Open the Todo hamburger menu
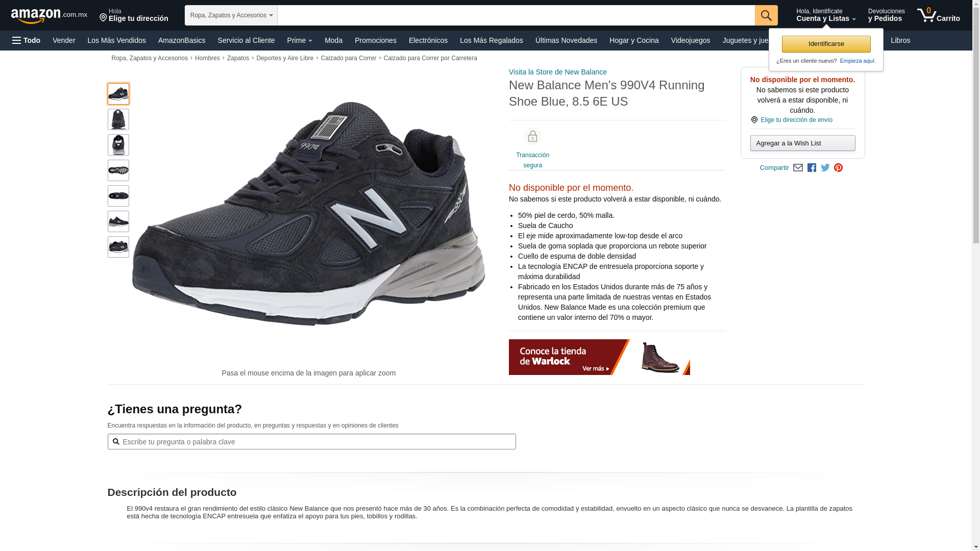The height and width of the screenshot is (551, 980). point(27,40)
